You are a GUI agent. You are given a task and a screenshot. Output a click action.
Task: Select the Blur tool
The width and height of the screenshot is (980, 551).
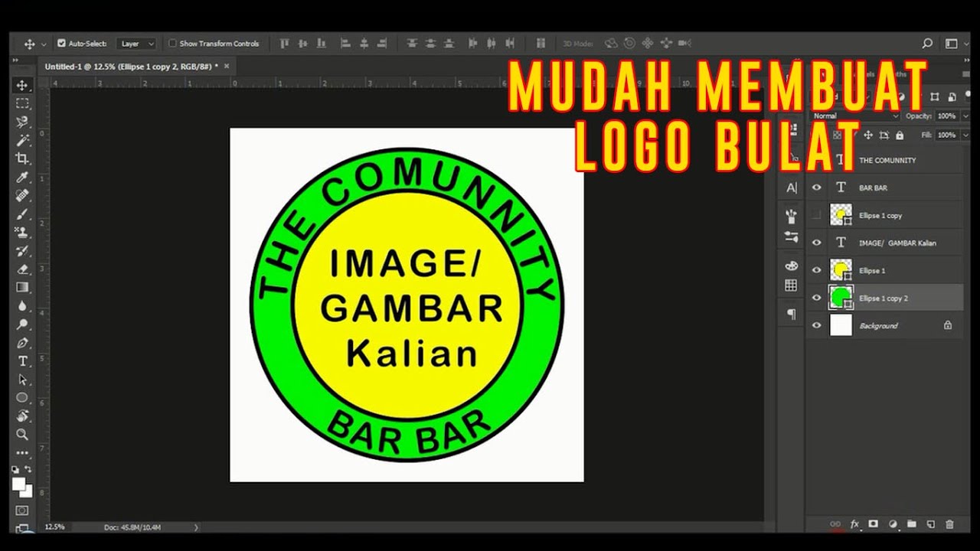point(22,305)
